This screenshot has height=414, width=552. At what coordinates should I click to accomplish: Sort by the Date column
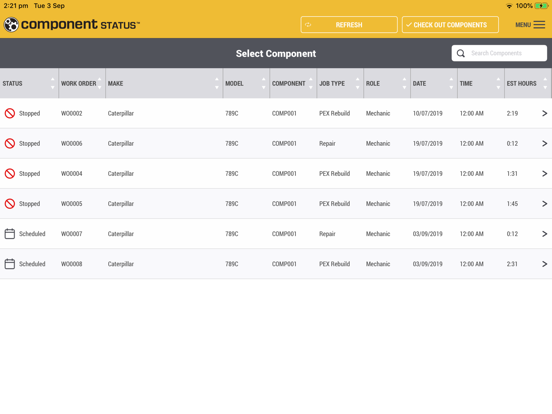click(434, 83)
